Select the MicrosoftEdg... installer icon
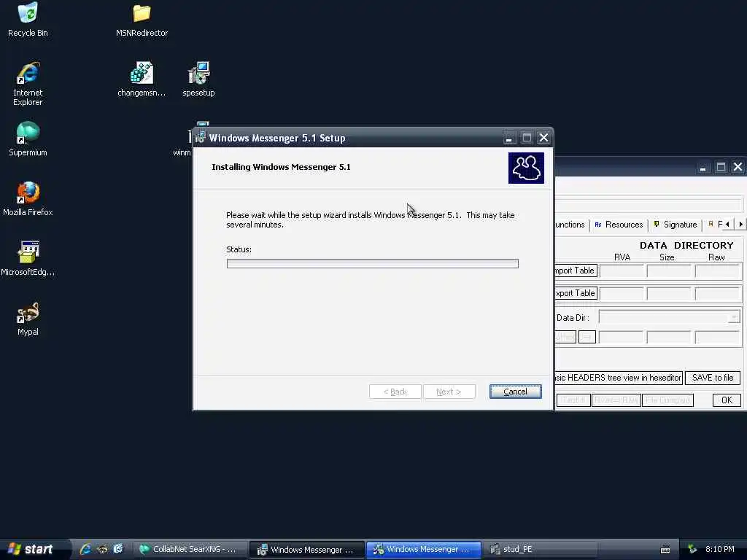Viewport: 747px width, 560px height. (28, 259)
